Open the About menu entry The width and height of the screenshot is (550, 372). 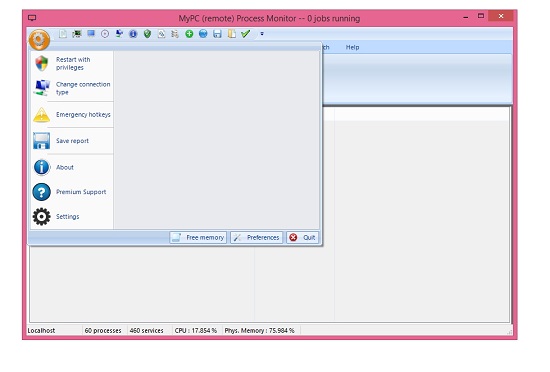point(72,167)
